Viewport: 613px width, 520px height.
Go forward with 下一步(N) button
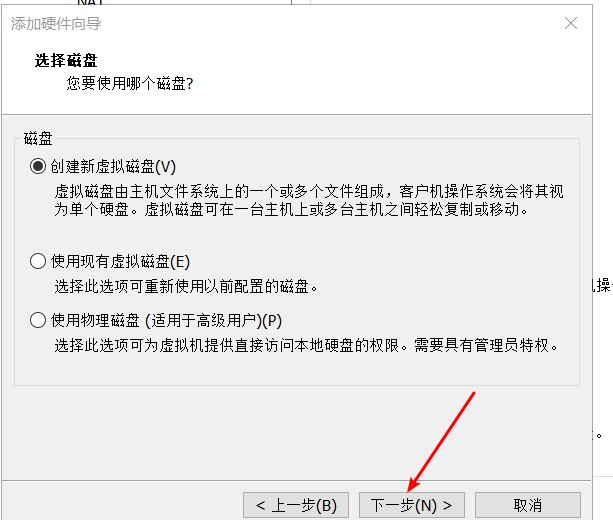coord(412,505)
